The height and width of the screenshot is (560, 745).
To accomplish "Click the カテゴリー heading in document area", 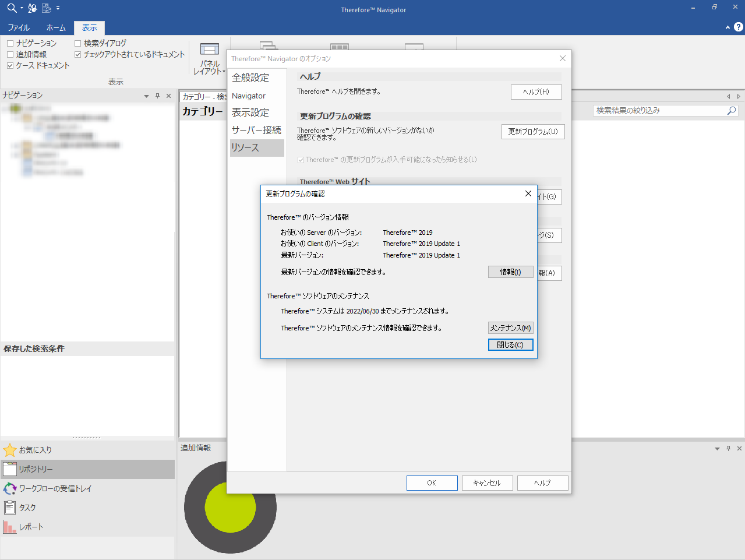I will coord(202,111).
